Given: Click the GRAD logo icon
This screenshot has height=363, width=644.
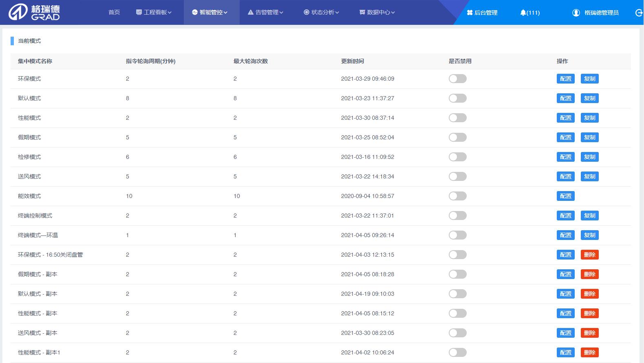Looking at the screenshot, I should point(18,12).
